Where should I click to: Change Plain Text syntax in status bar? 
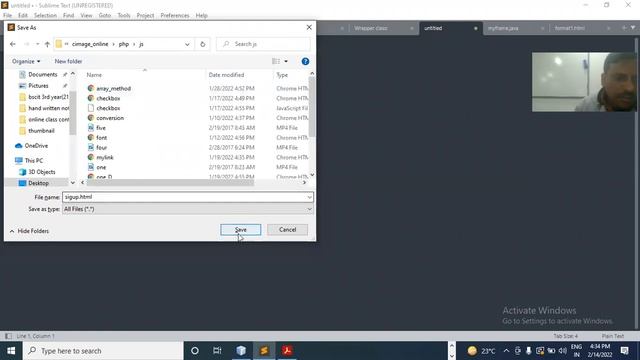click(613, 336)
